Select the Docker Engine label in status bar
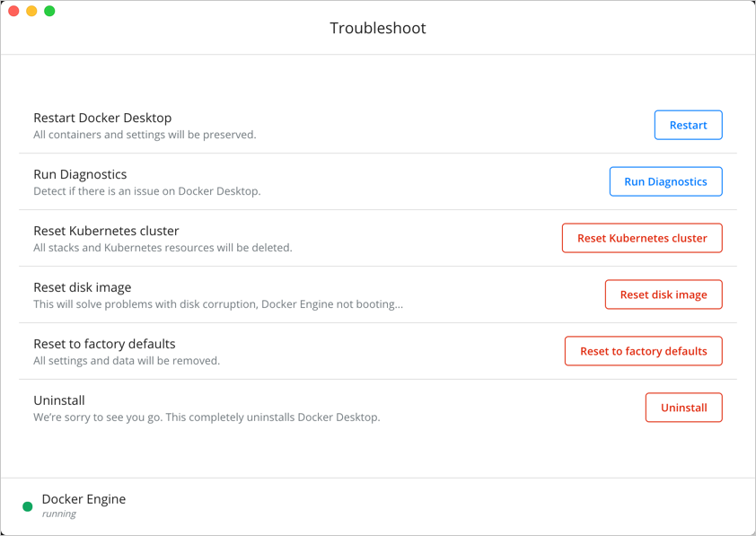 click(x=84, y=499)
